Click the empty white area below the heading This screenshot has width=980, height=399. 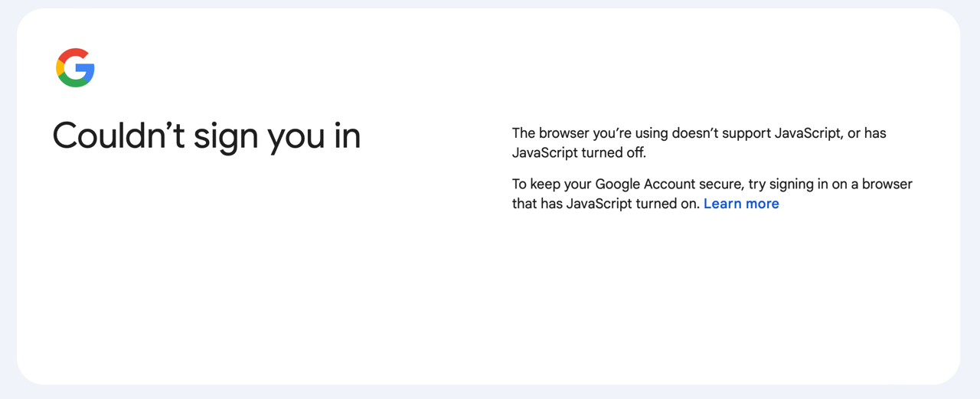pos(206,268)
